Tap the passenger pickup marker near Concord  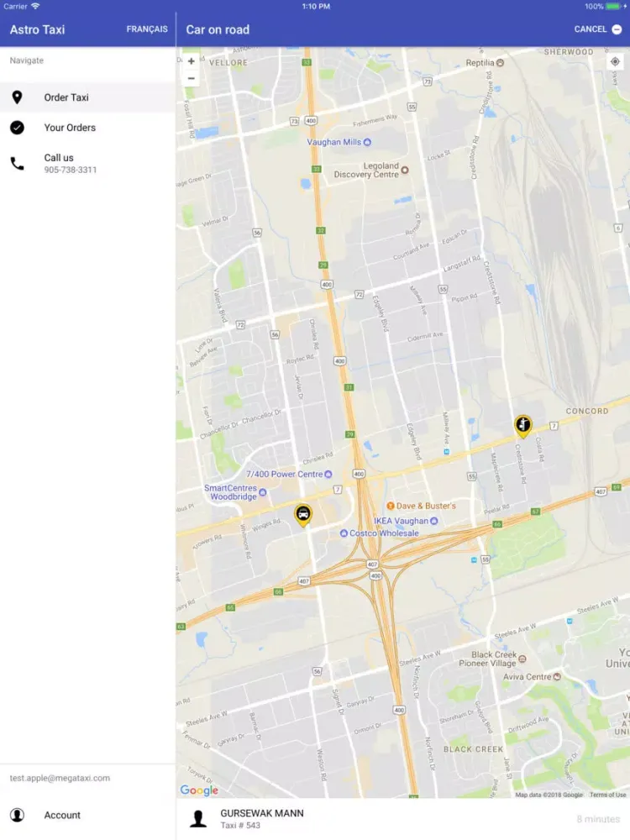click(522, 427)
